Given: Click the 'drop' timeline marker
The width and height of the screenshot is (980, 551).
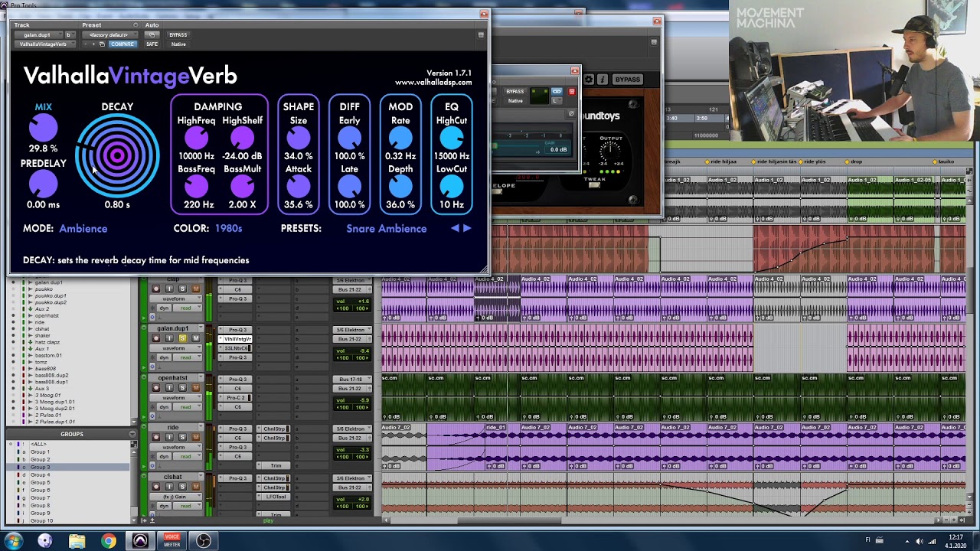Looking at the screenshot, I should point(854,161).
